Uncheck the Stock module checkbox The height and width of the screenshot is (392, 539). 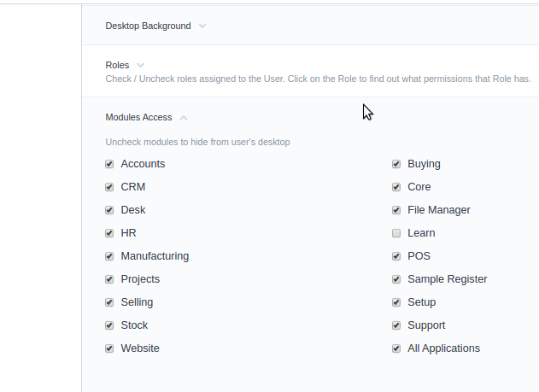pos(109,325)
